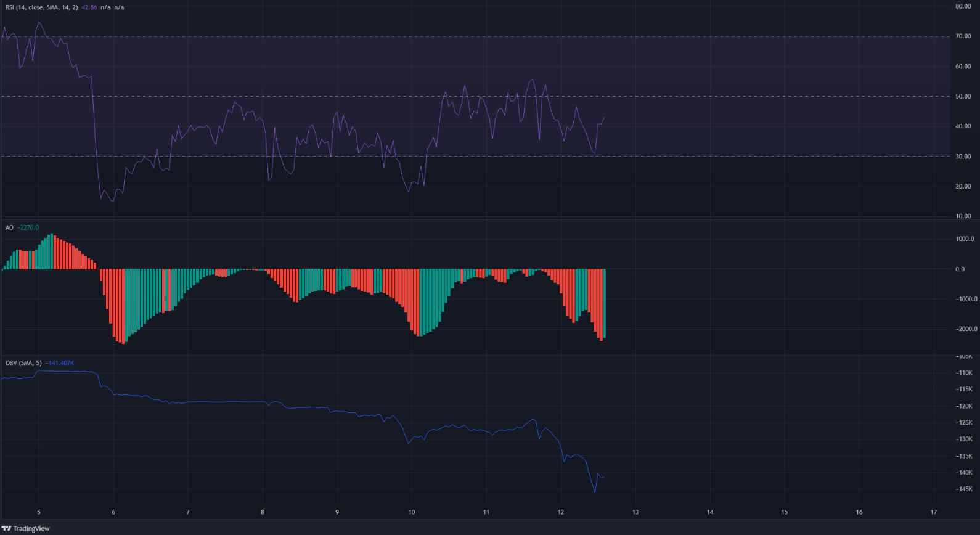This screenshot has height=535, width=980.
Task: Click date 8 on the time axis
Action: click(x=263, y=512)
